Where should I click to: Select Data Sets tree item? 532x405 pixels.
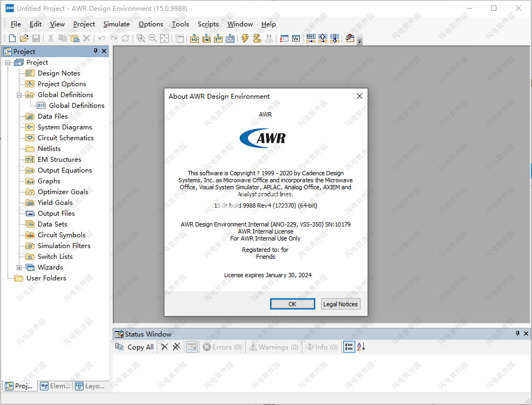tap(52, 224)
